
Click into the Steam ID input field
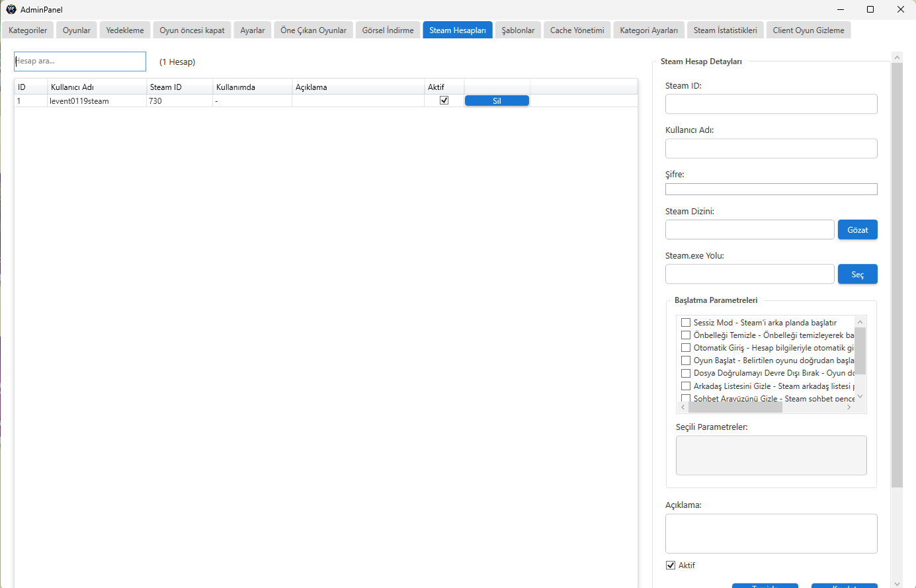pos(771,104)
